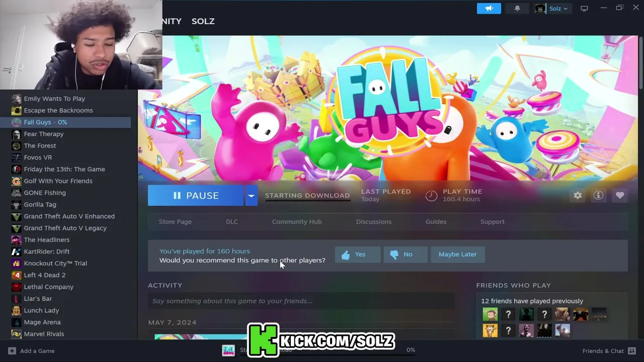This screenshot has height=362, width=644.
Task: Expand the Pause button dropdown arrow
Action: tap(251, 196)
